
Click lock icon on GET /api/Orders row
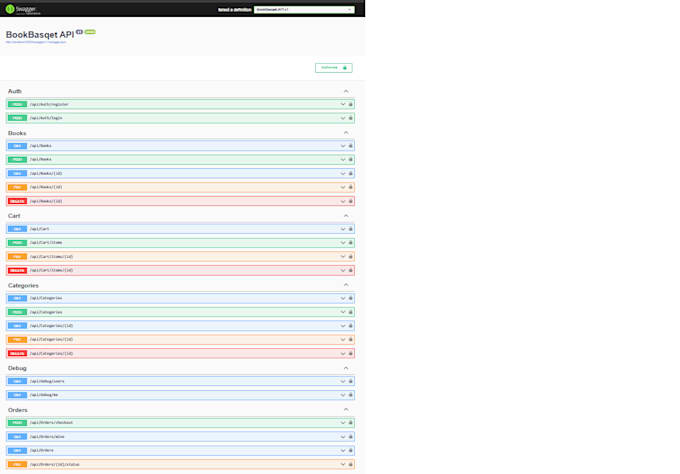pyautogui.click(x=350, y=451)
